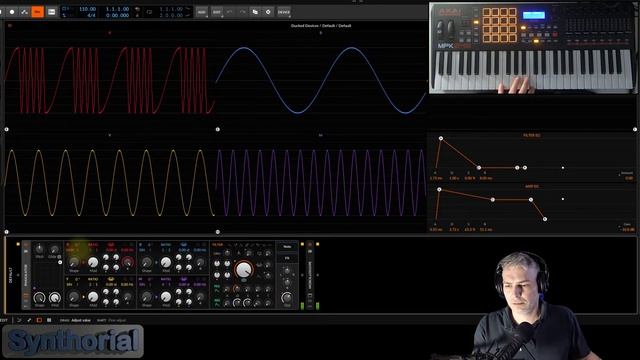Image resolution: width=640 pixels, height=360 pixels.
Task: Click the Filter EG Amount value
Action: point(629,178)
